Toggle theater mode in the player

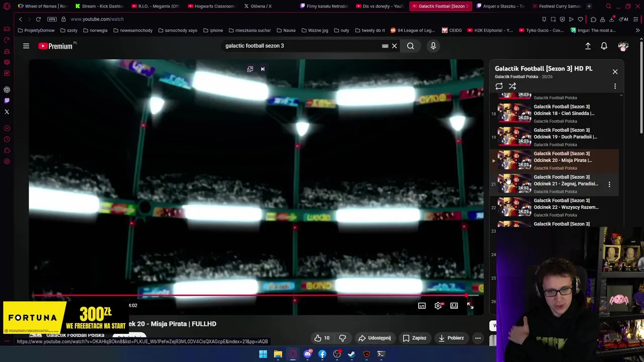coord(454,306)
